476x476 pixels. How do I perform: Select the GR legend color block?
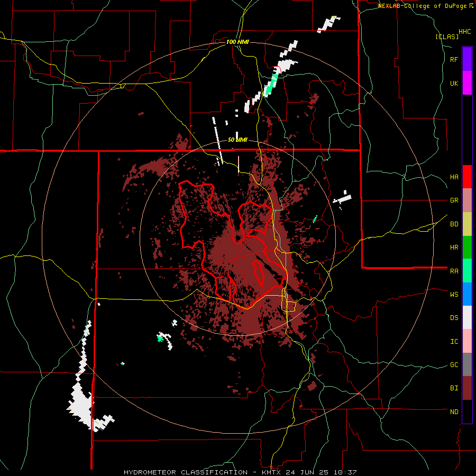click(467, 200)
